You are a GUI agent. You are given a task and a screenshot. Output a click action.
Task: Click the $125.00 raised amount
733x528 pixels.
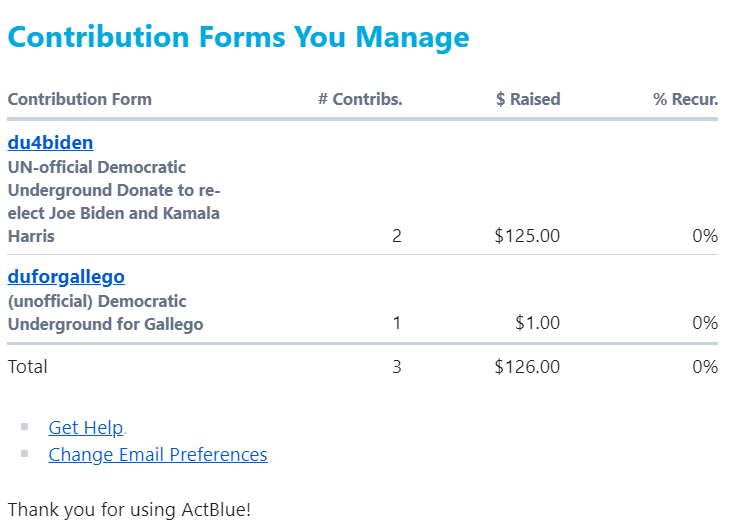pyautogui.click(x=527, y=236)
